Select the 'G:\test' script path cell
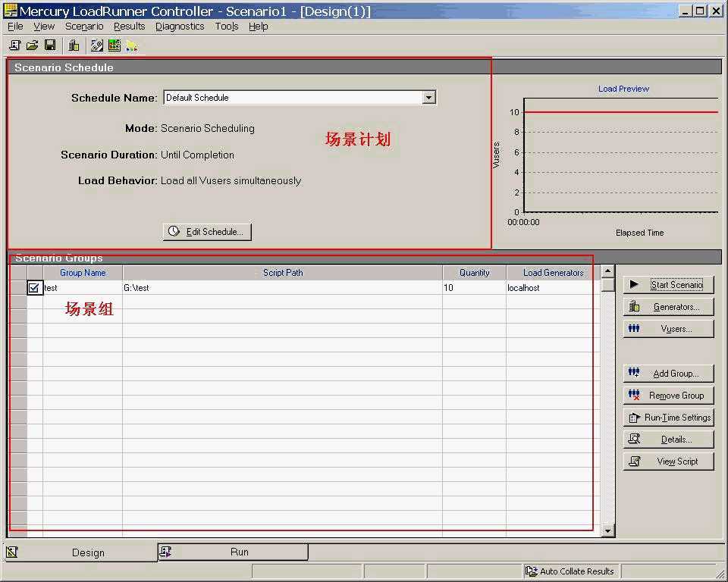728x582 pixels. [x=282, y=288]
